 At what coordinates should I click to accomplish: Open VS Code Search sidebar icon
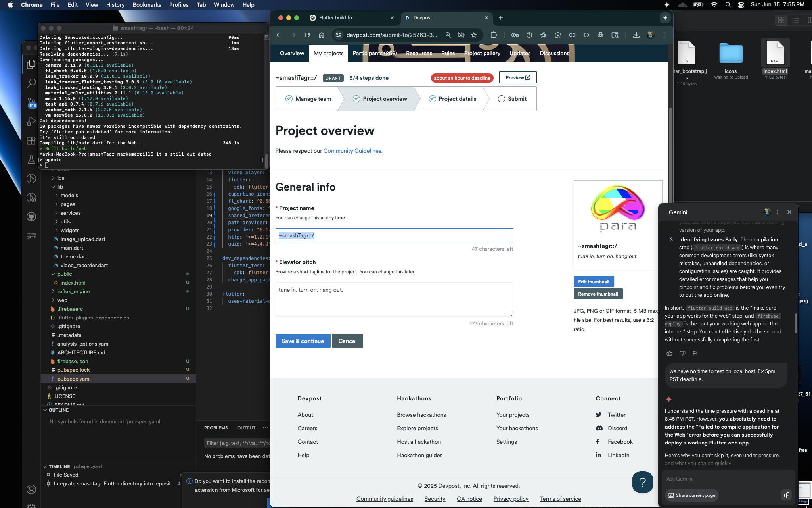point(31,83)
